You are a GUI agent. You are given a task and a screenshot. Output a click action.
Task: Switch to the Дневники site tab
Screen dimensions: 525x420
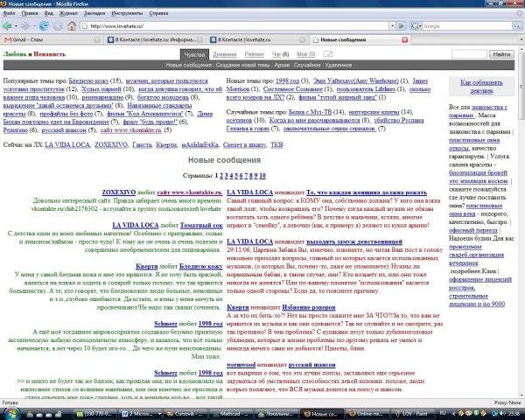point(221,54)
